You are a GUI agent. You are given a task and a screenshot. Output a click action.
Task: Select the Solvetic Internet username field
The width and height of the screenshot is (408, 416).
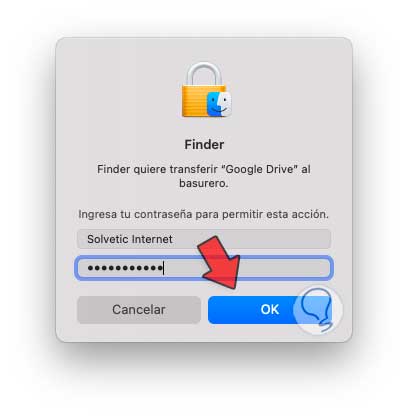point(204,239)
